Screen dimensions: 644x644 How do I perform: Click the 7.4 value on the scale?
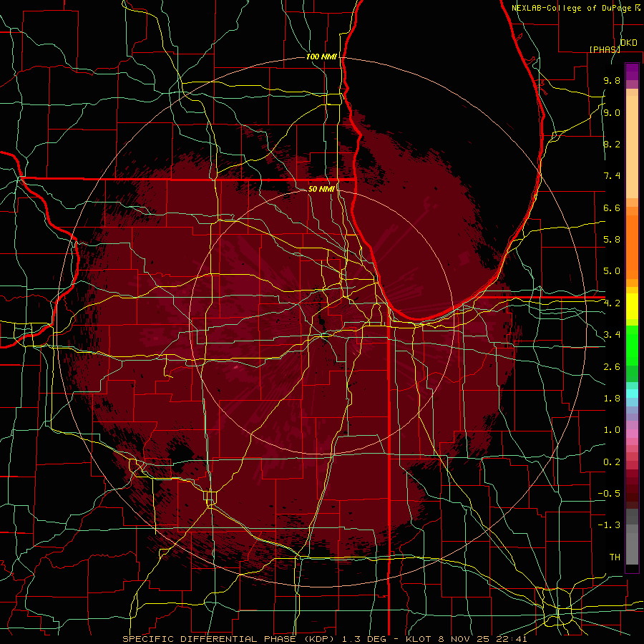coord(612,176)
